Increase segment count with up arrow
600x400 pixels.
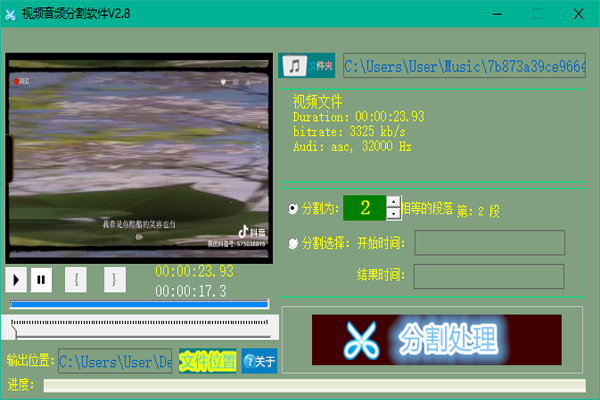393,202
